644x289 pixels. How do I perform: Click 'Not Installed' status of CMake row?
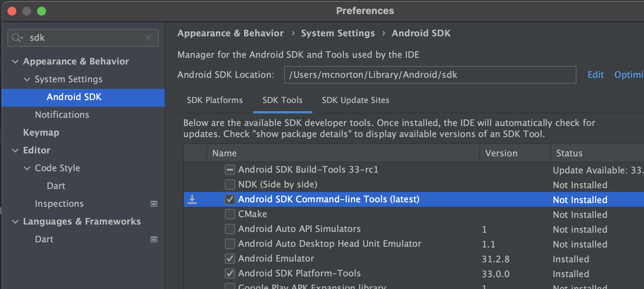[x=580, y=215]
